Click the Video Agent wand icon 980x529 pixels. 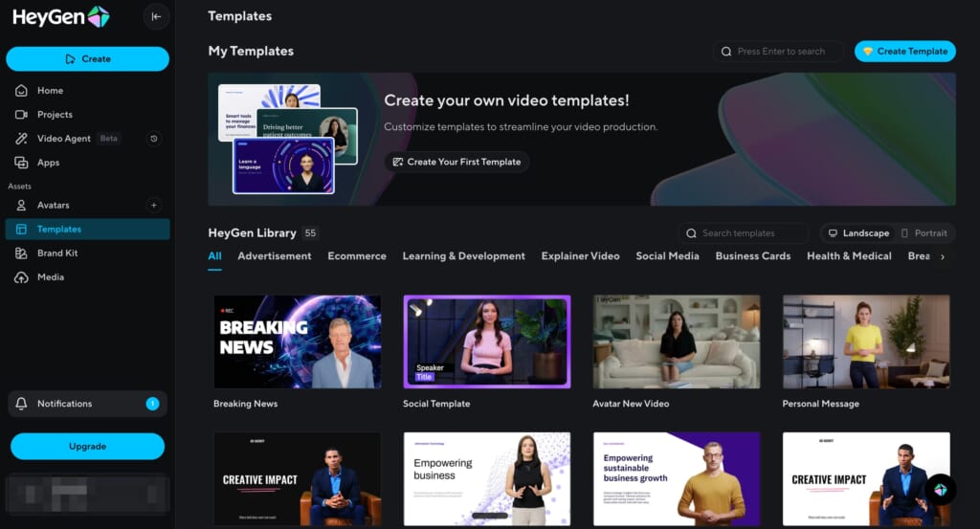21,139
